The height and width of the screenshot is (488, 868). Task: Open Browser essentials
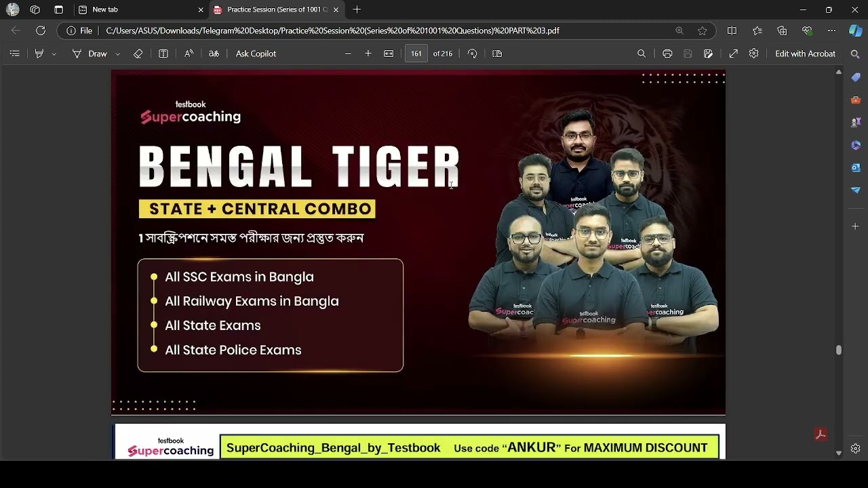[x=807, y=30]
